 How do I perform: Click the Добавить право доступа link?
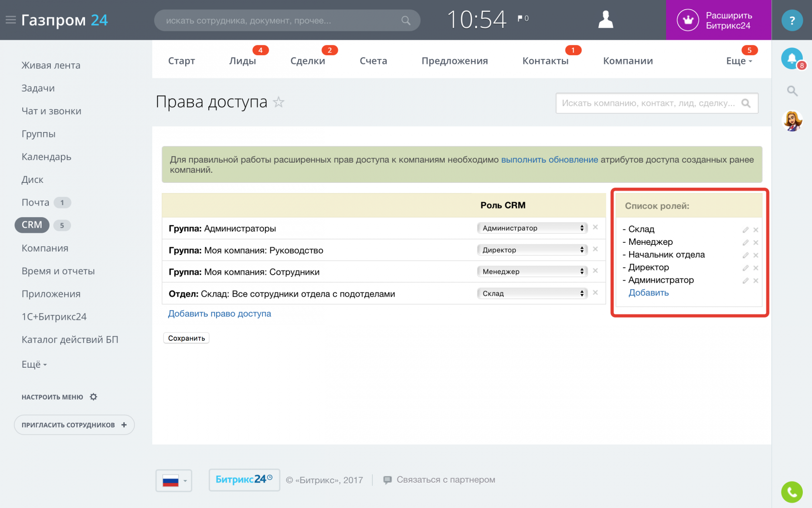[219, 314]
